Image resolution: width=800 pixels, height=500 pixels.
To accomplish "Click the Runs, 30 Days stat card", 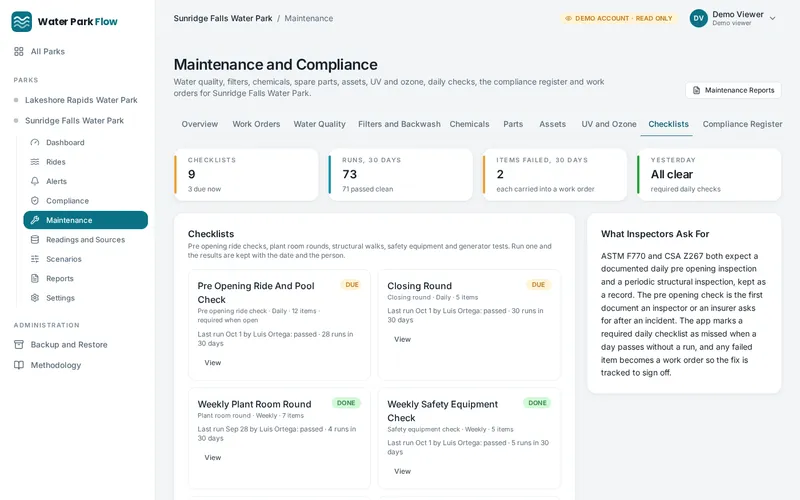I will point(401,174).
